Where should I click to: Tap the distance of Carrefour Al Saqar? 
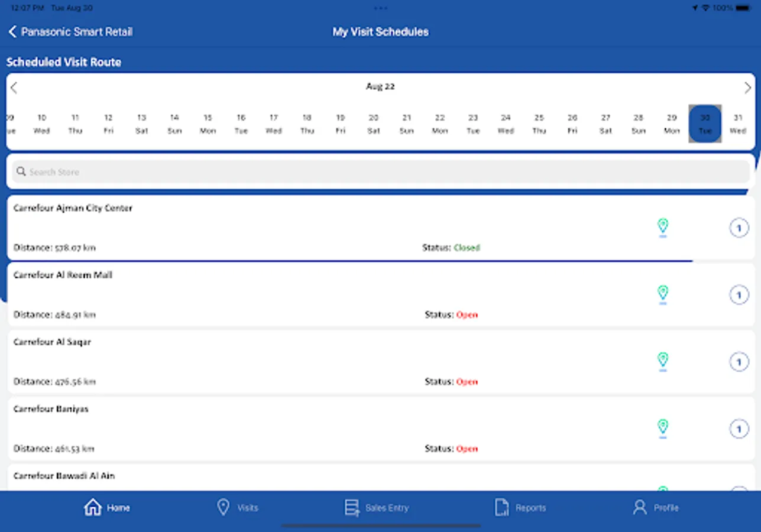[x=54, y=381]
